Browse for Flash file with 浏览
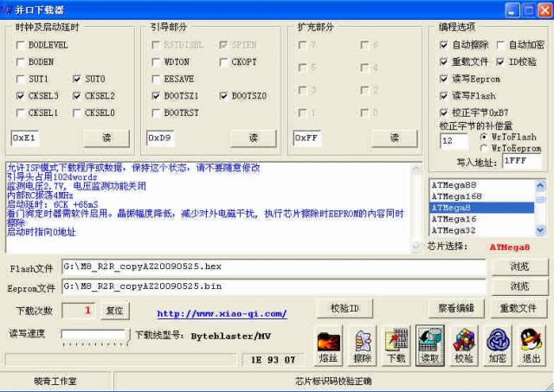The image size is (554, 392). [519, 267]
